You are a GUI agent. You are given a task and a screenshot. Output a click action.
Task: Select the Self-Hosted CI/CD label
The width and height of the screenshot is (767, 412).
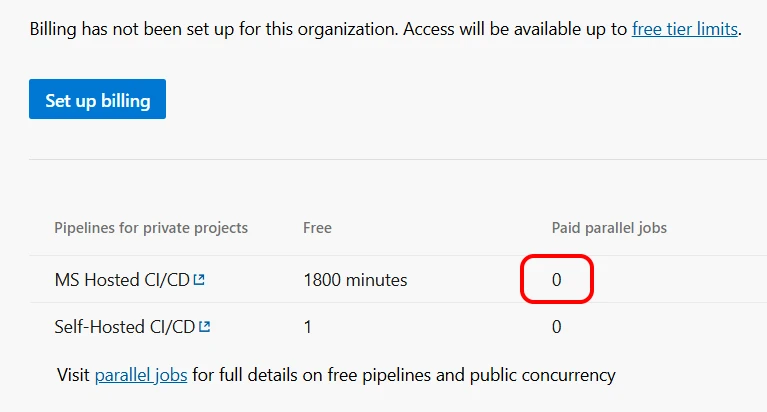point(125,326)
